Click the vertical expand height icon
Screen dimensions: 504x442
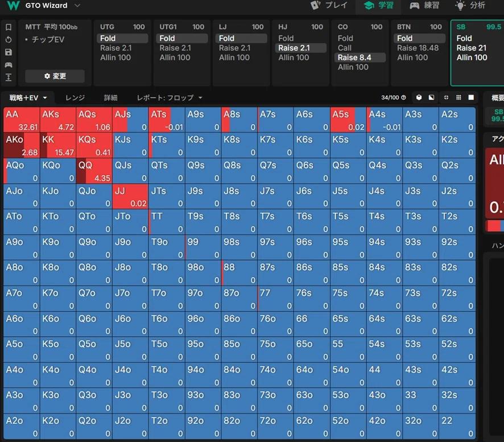(x=9, y=77)
